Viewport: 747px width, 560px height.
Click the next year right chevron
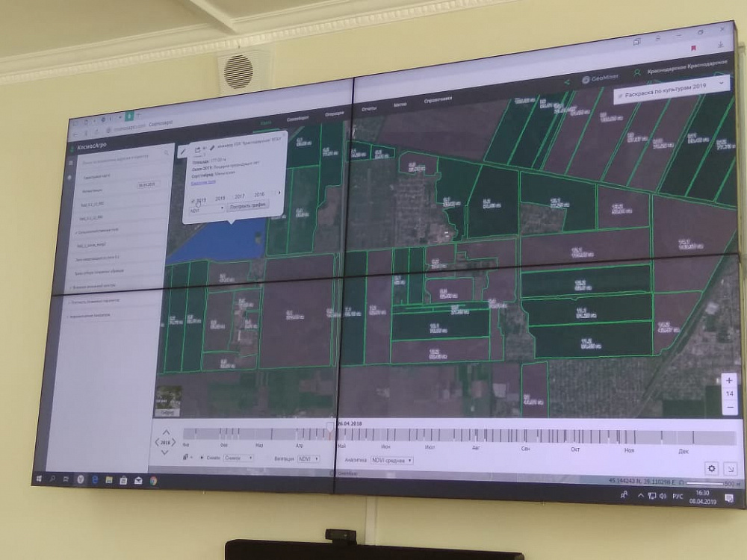pyautogui.click(x=174, y=442)
